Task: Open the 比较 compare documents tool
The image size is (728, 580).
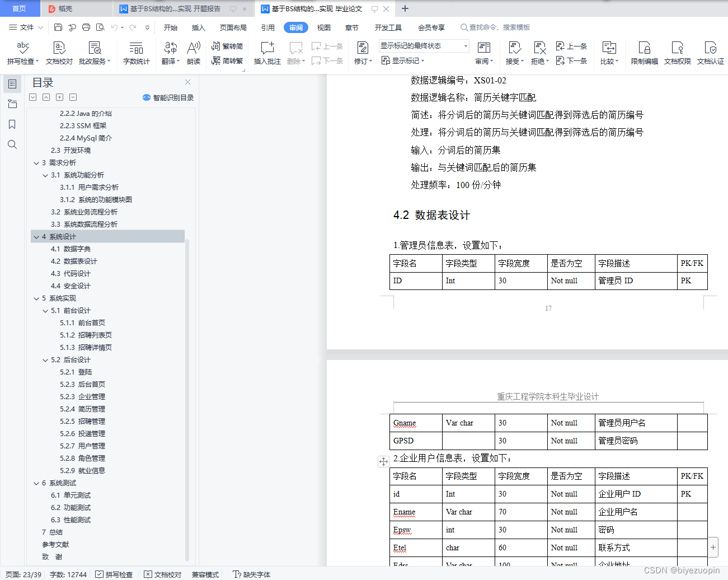Action: [609, 53]
